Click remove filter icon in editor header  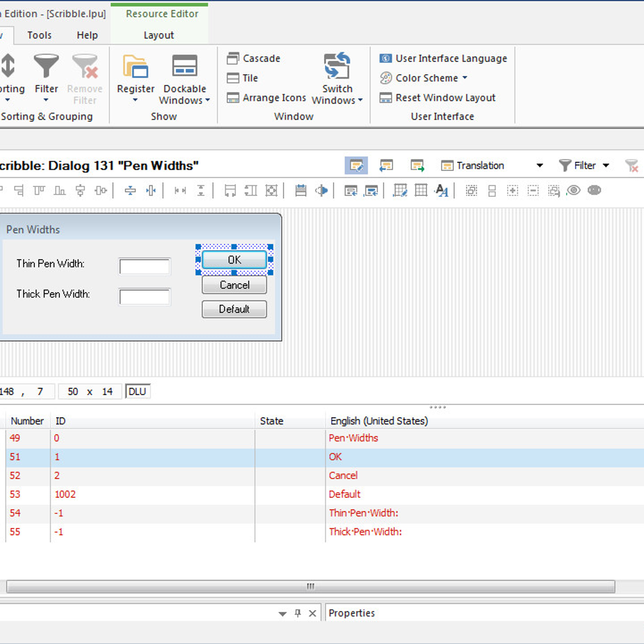coord(632,165)
